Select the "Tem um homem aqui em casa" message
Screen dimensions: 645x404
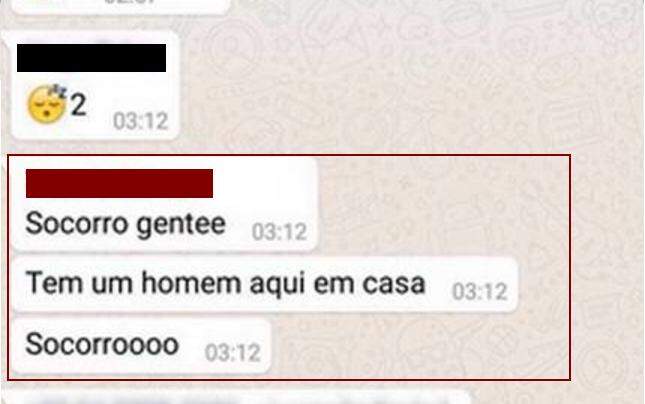(225, 284)
